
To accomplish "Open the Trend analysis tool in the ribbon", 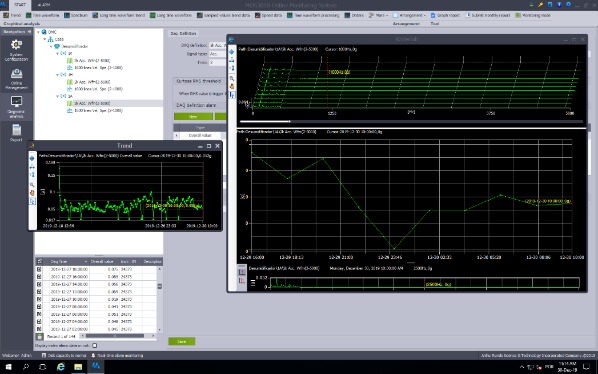I will coord(12,15).
